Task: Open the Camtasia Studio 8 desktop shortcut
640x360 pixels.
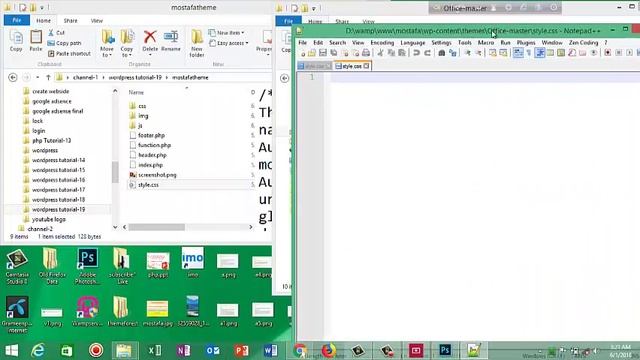Action: (17, 266)
